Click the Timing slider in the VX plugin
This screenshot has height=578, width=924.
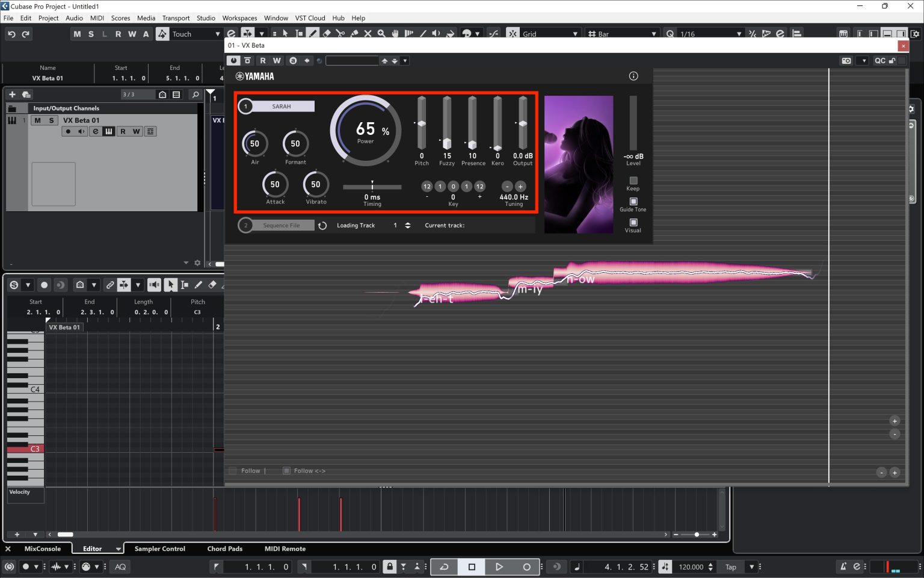click(x=372, y=187)
